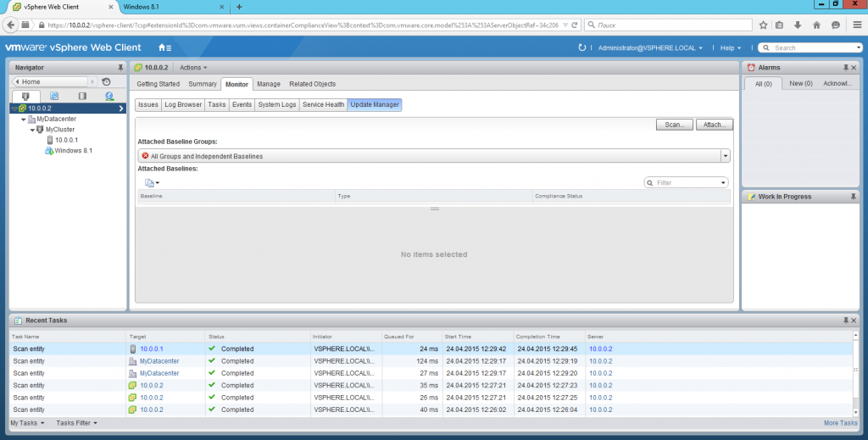Screen dimensions: 868x440
Task: Open the 10.0.0.1 target link in tasks
Action: coord(152,349)
